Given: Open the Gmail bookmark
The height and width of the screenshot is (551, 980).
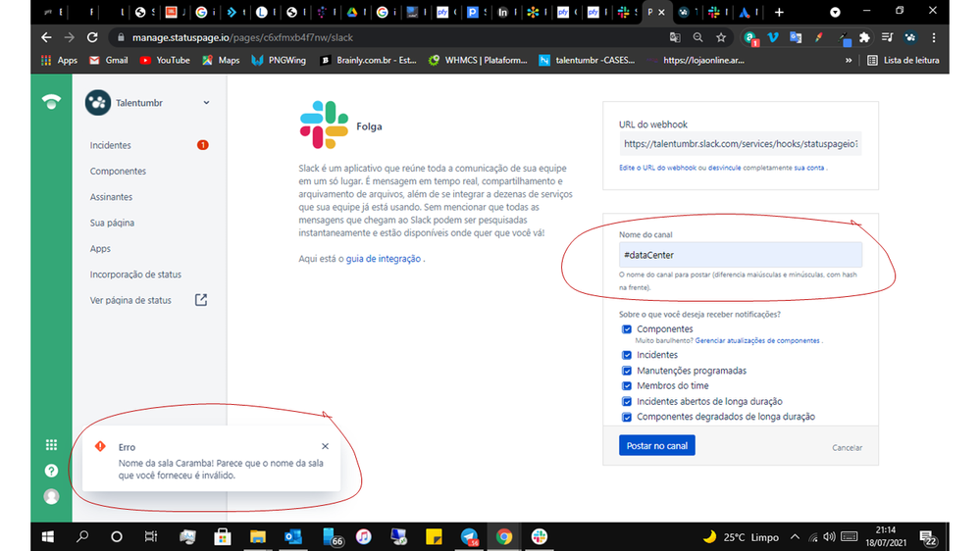Looking at the screenshot, I should point(109,61).
